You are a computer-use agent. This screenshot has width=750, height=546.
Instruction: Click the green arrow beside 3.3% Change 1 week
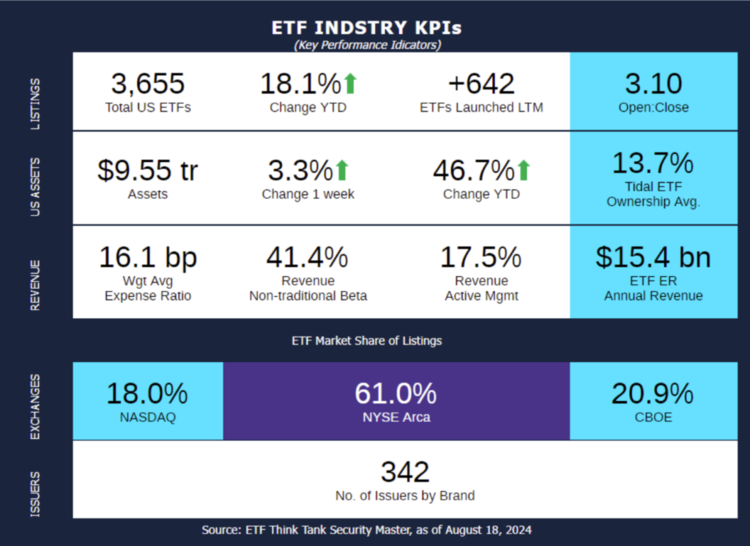pos(342,170)
